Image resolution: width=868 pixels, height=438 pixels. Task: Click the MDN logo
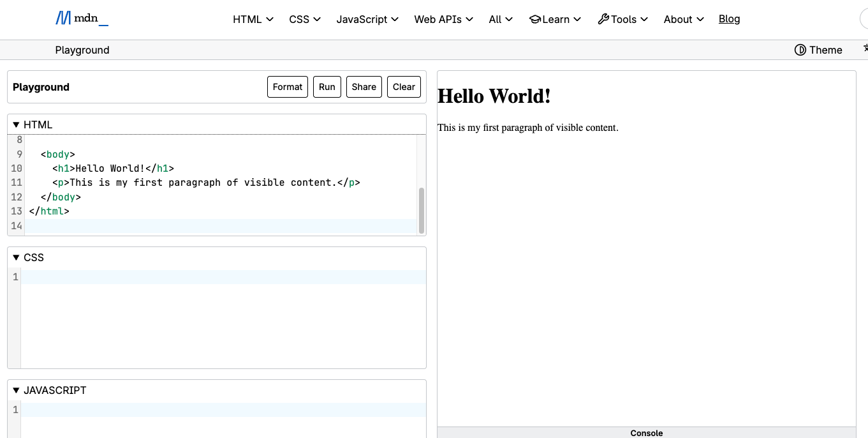point(82,19)
